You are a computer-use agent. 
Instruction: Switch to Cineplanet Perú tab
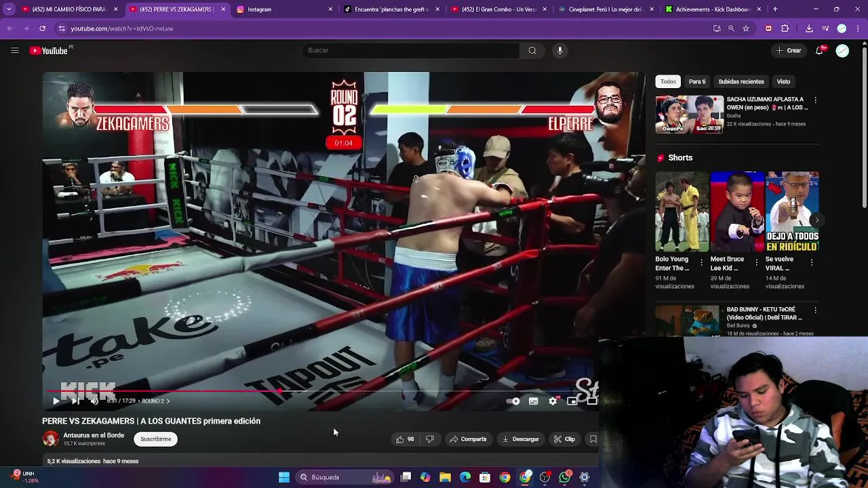(606, 9)
